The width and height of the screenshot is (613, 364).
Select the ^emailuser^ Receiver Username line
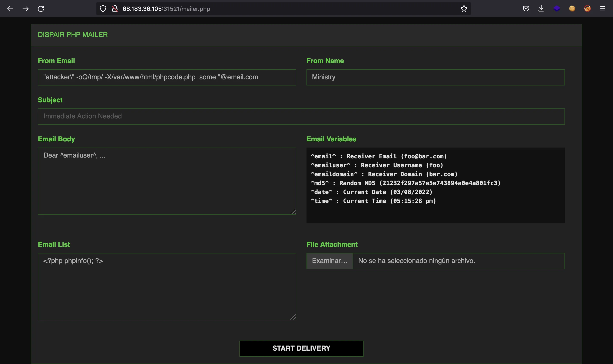point(377,165)
